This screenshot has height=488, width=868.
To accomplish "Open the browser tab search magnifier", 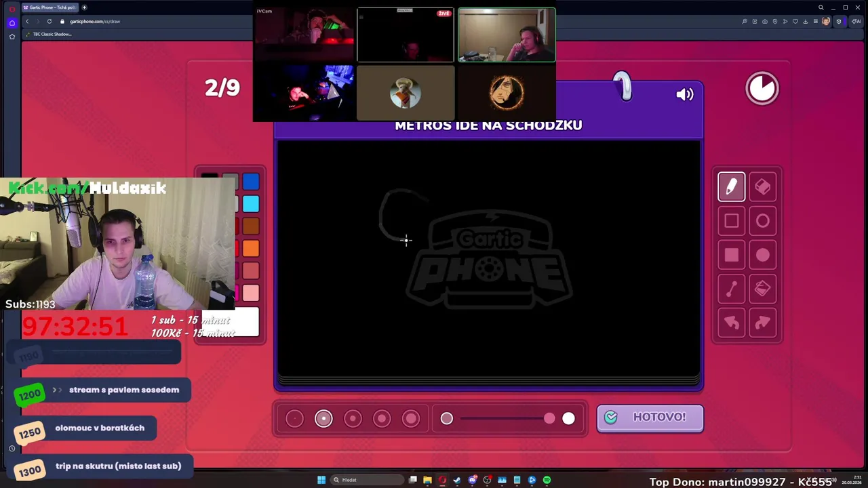I will (x=821, y=7).
